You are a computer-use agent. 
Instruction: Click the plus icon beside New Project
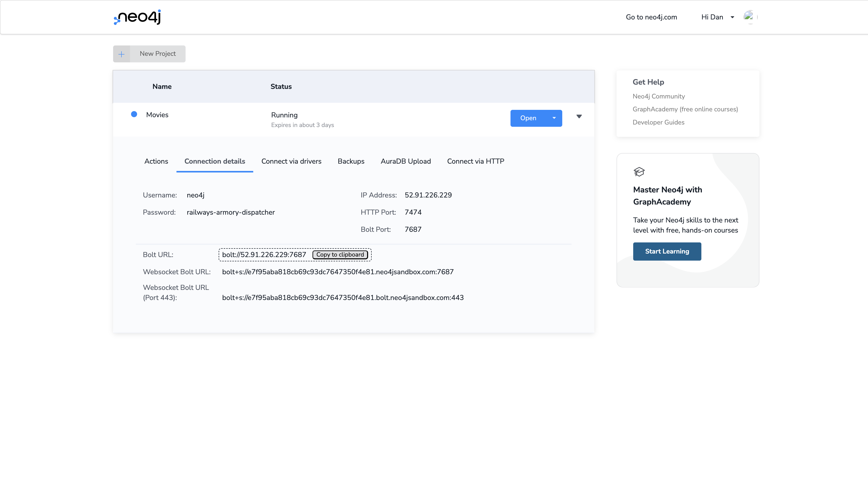(x=122, y=54)
